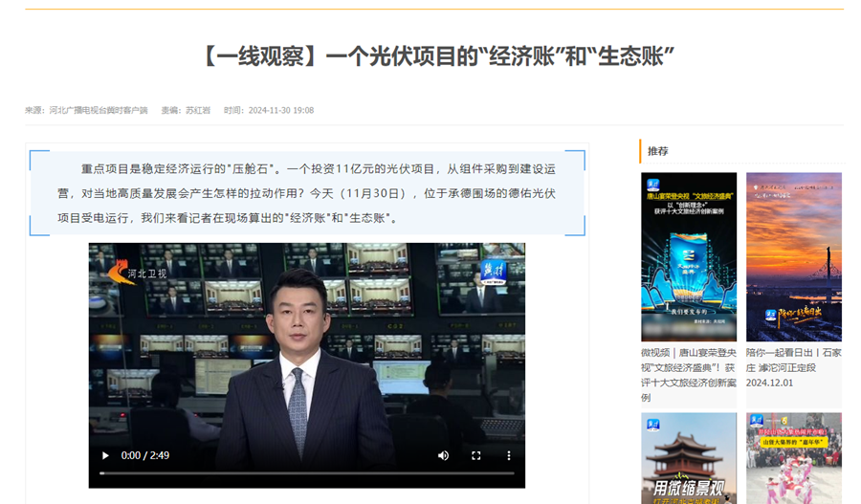Open the 陪你一起看日出 石家庄 article link
This screenshot has width=861, height=504.
tap(793, 367)
